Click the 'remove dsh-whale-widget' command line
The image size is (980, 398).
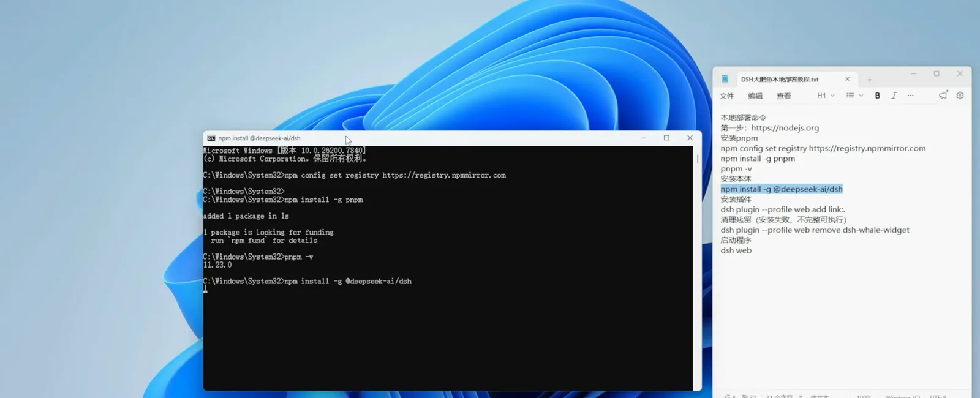click(815, 230)
